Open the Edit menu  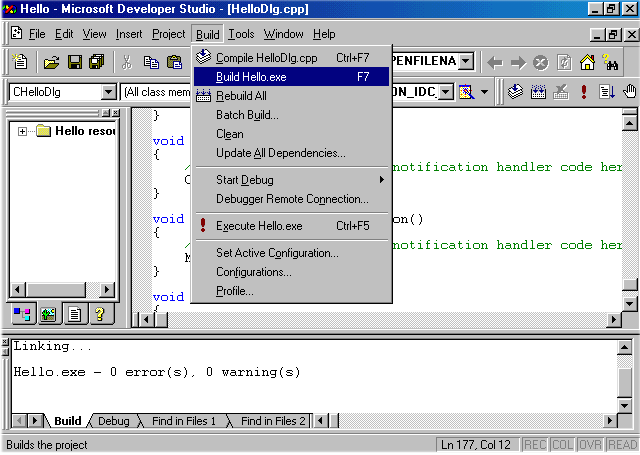[x=64, y=34]
